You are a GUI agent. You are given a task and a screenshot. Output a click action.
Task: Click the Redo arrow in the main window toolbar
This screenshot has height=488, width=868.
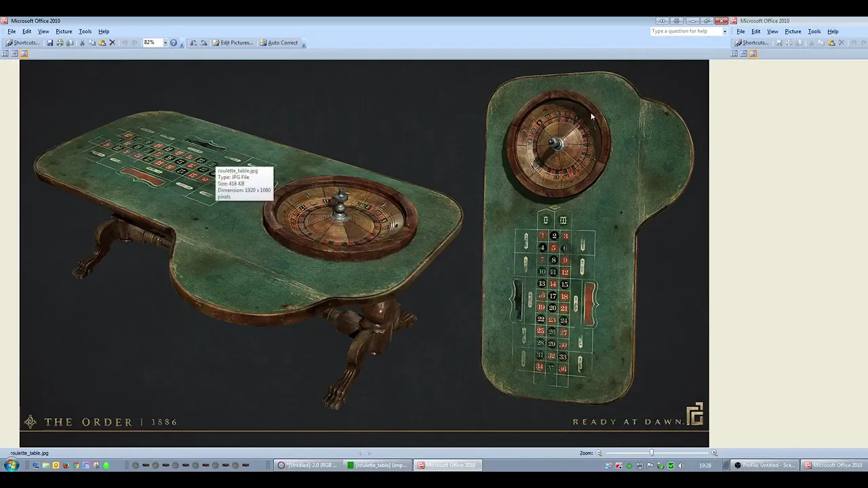(135, 43)
